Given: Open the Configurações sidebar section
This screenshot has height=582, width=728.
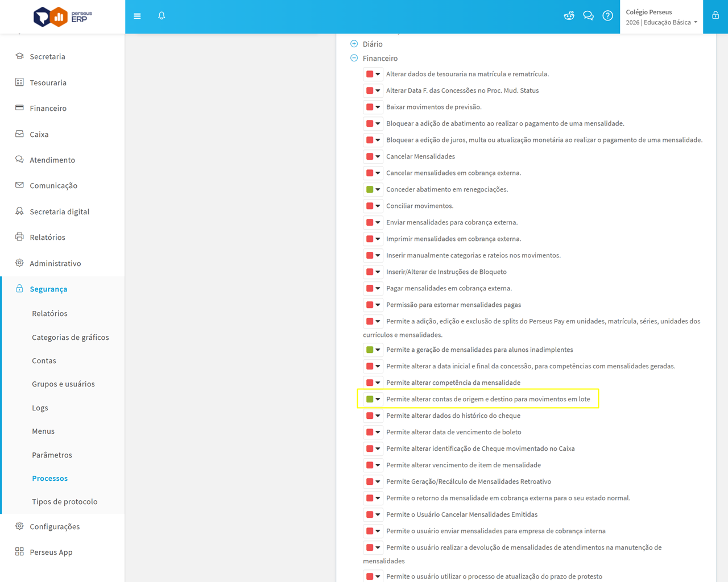Looking at the screenshot, I should [x=55, y=526].
